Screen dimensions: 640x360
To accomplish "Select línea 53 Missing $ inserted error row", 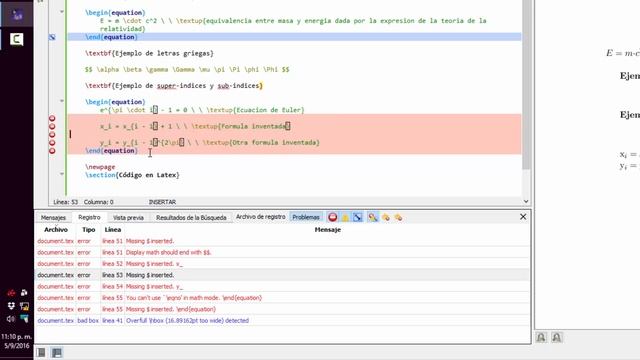I will coord(282,276).
